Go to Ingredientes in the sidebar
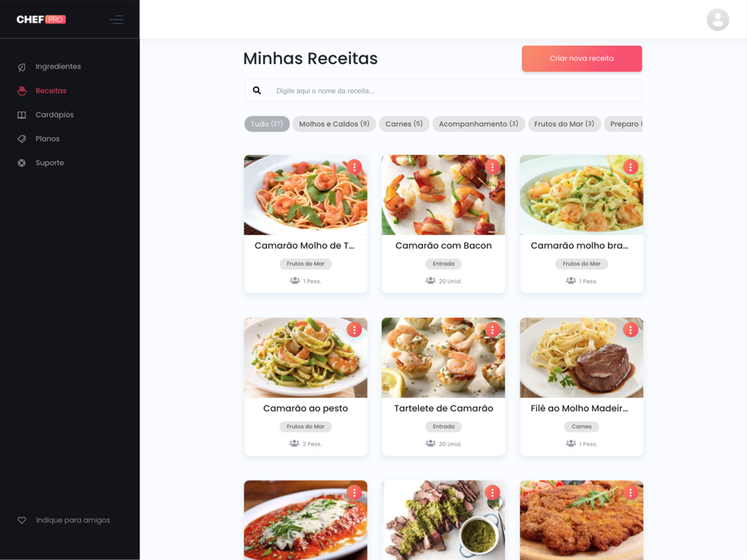 [x=58, y=66]
